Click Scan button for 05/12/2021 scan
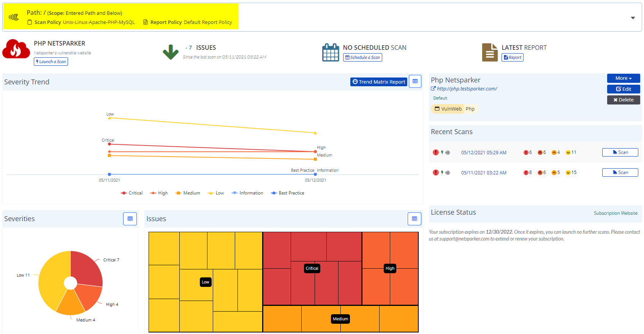 point(620,152)
